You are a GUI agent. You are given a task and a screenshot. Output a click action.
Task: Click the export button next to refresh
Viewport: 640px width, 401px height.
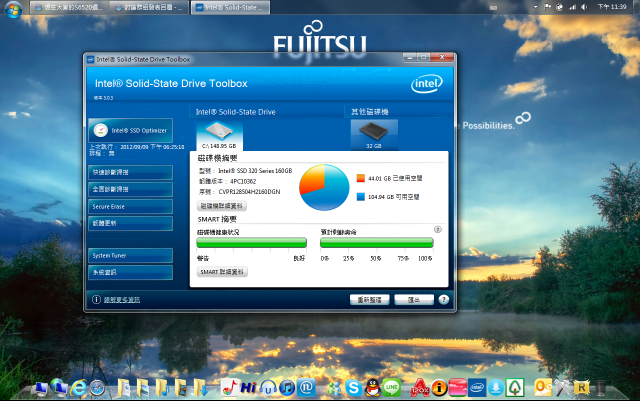(414, 300)
